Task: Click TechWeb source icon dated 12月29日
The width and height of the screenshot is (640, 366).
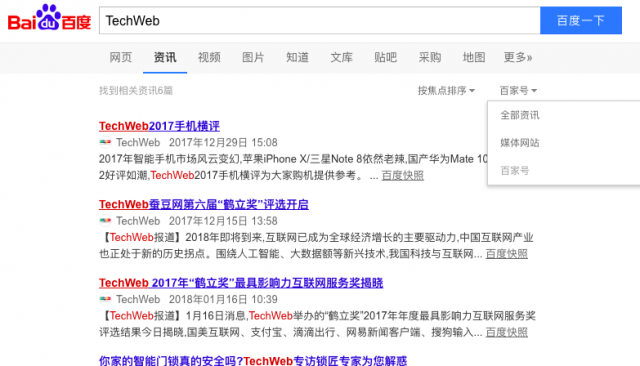Action: click(105, 142)
